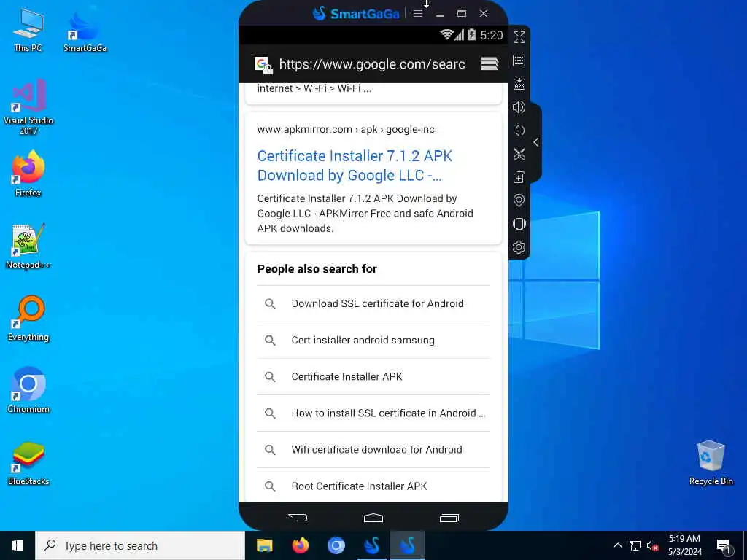This screenshot has height=560, width=747.
Task: Open Chromium from the taskbar
Action: 336,545
